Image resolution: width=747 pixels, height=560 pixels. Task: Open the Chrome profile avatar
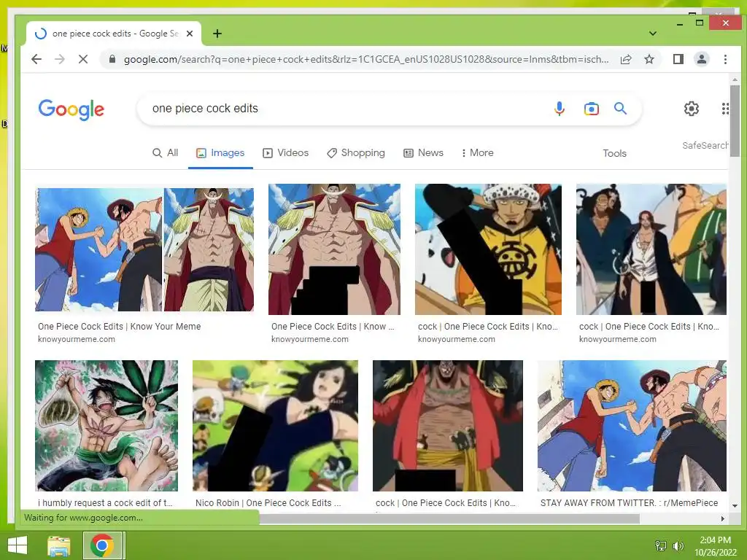click(x=701, y=59)
